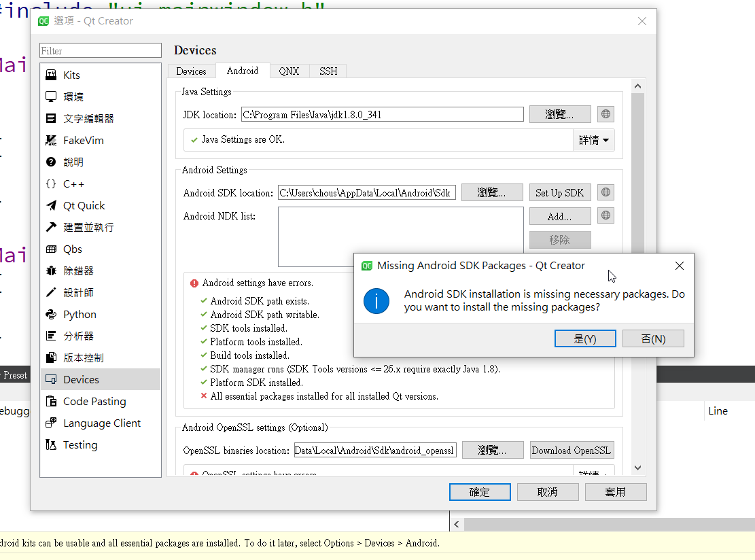Cancel options with 取消 button

(x=548, y=492)
